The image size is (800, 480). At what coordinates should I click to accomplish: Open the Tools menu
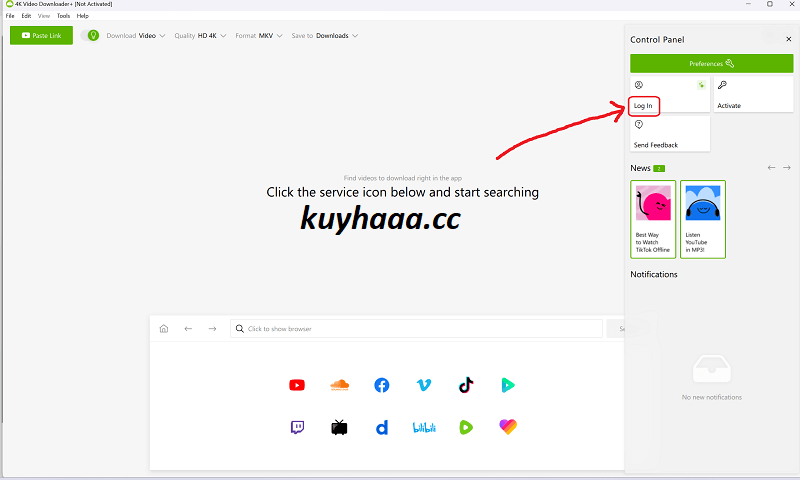point(63,16)
